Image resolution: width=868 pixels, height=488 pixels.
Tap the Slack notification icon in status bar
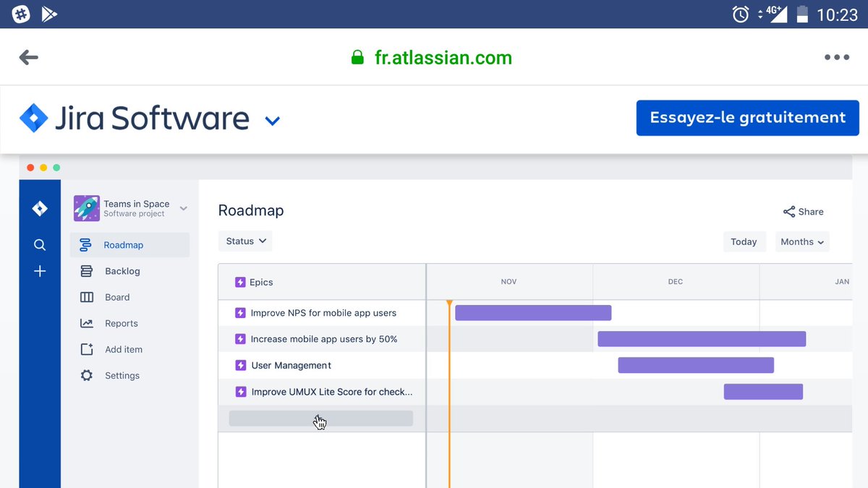point(21,14)
